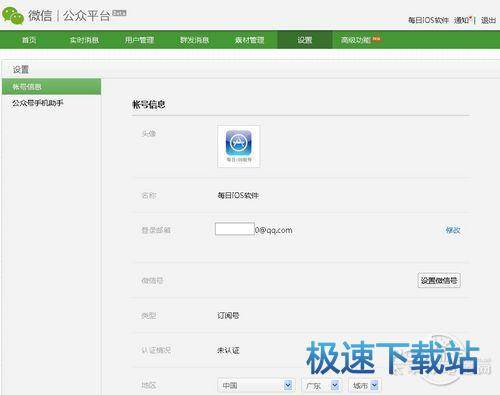The image size is (500, 395).
Task: Click the 认证情况 field label
Action: [156, 350]
